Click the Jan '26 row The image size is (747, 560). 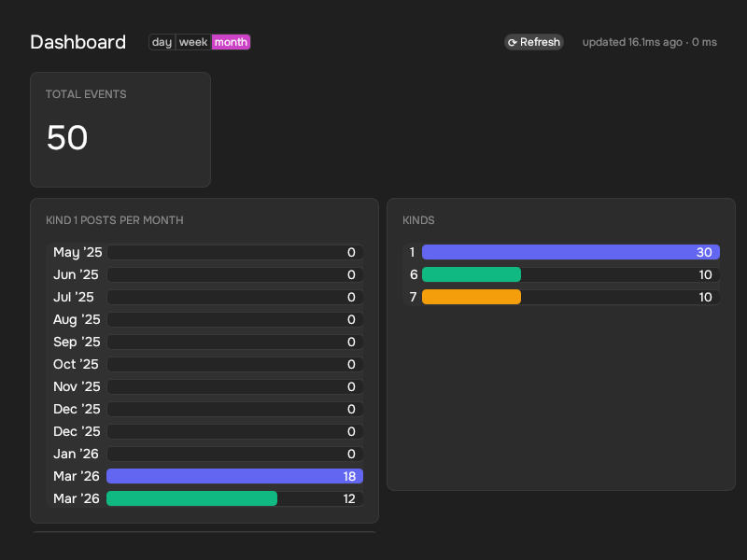click(x=205, y=454)
